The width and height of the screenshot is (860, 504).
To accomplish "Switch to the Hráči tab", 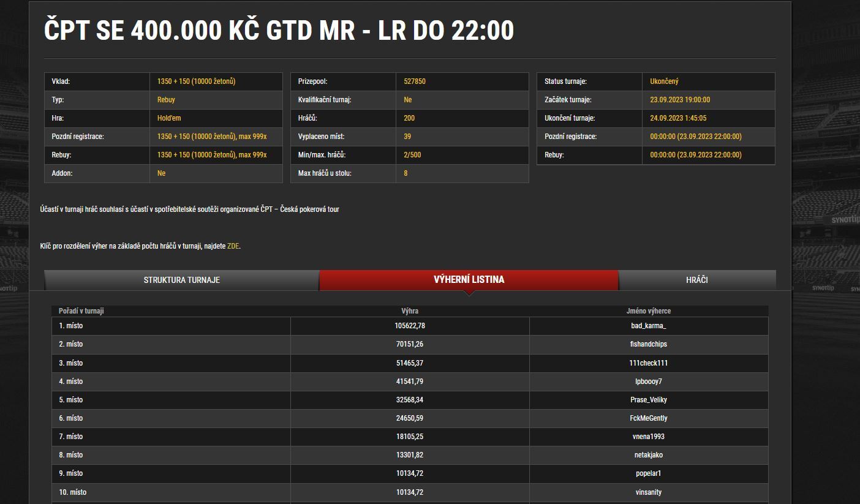I will click(x=697, y=280).
